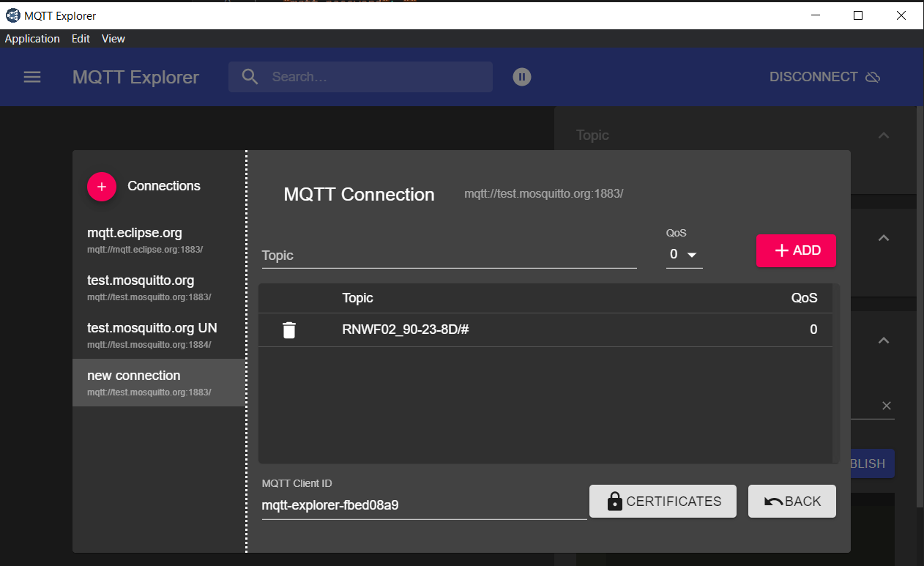Open the Application menu
The height and width of the screenshot is (566, 924).
tap(32, 39)
